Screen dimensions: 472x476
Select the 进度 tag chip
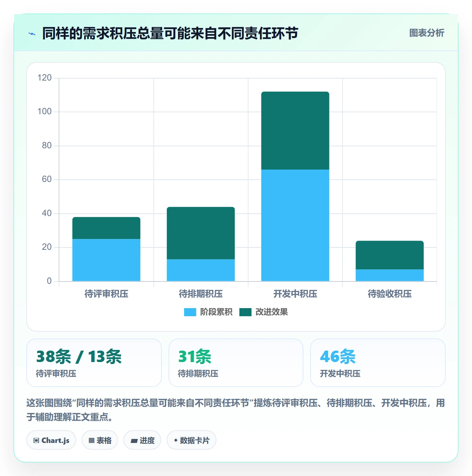pos(142,440)
